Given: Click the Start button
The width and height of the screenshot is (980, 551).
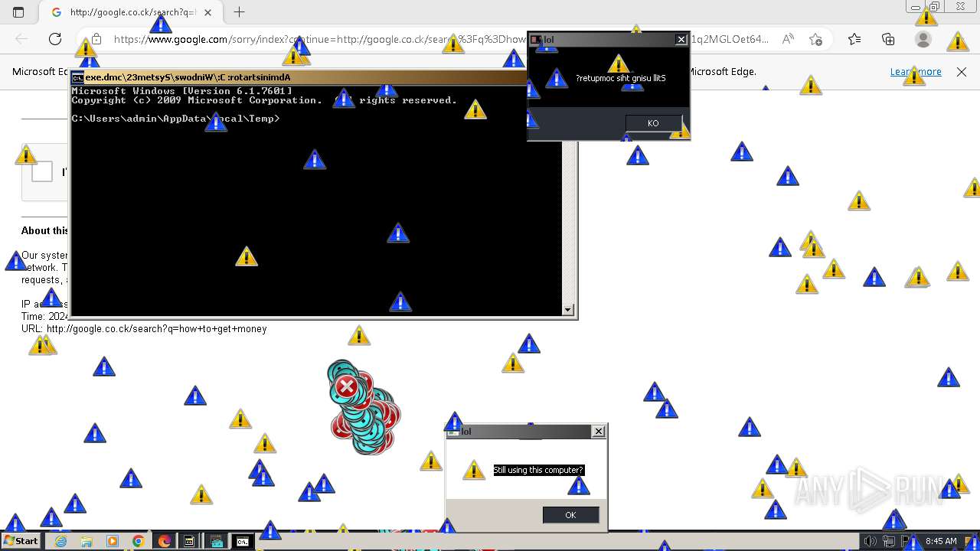Looking at the screenshot, I should click(x=21, y=541).
